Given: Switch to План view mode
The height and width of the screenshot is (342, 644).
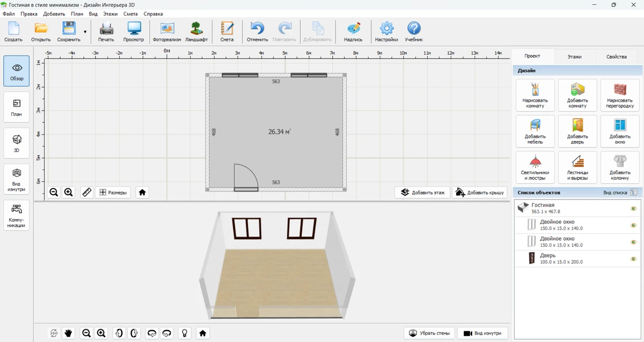Looking at the screenshot, I should click(17, 107).
